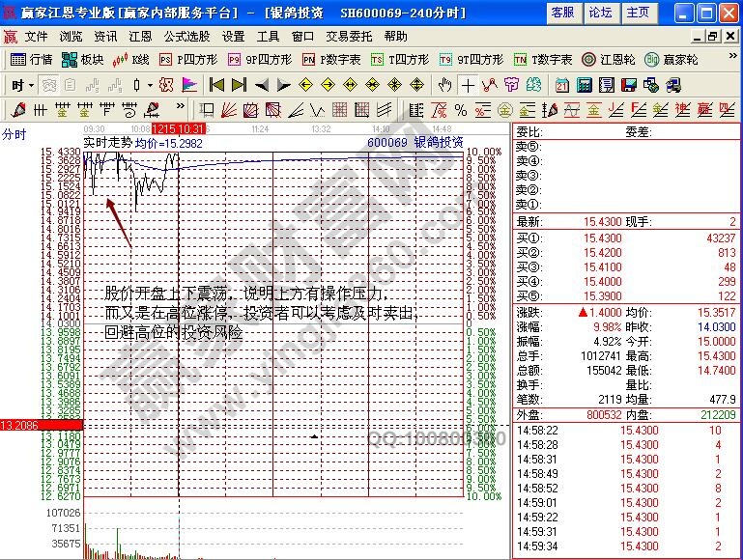Click the 论坛 forum button

[x=599, y=13]
